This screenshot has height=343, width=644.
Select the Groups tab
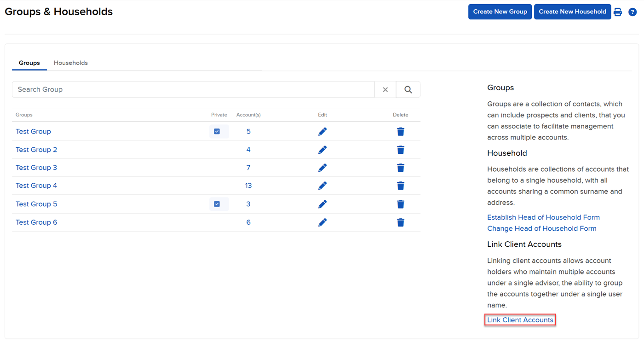tap(29, 63)
